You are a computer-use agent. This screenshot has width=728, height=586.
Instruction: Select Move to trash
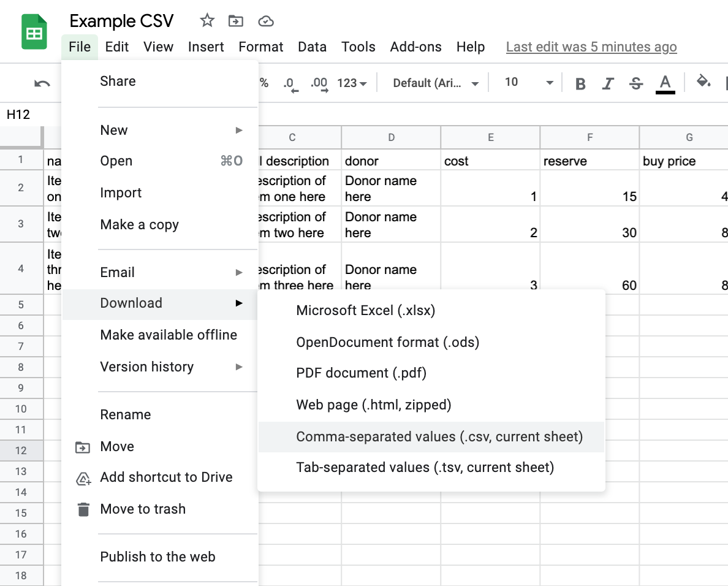160,509
